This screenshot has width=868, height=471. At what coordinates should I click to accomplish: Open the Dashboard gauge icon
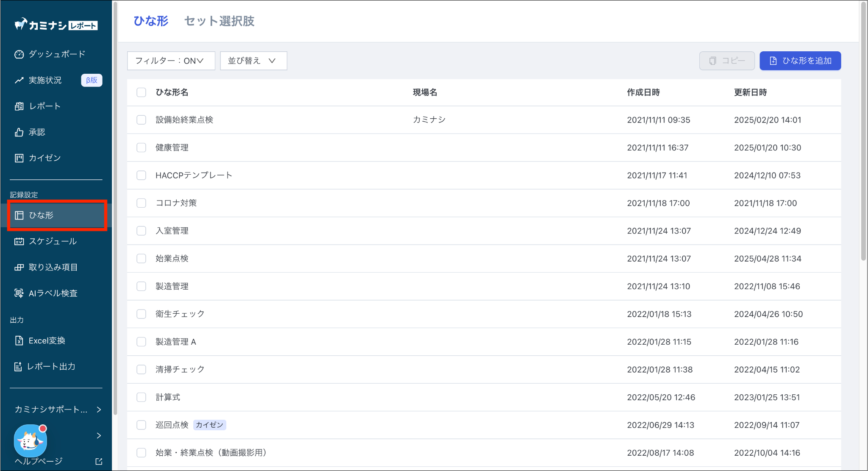click(19, 54)
